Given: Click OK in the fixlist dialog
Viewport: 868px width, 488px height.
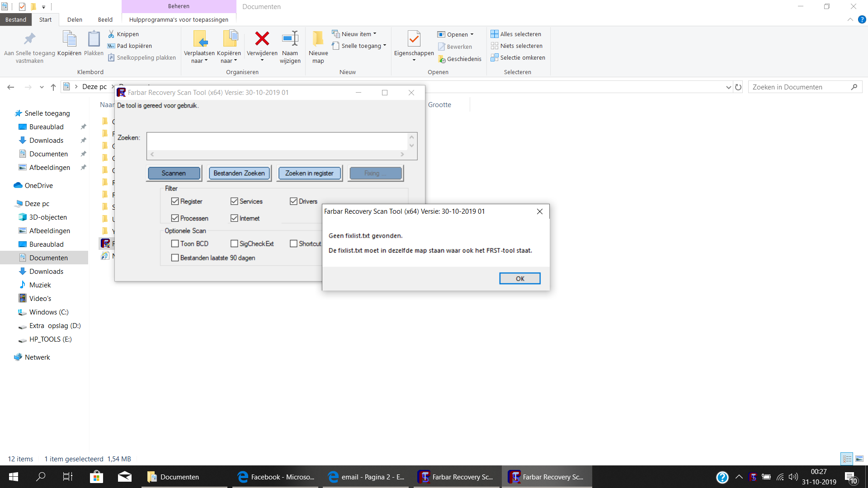Looking at the screenshot, I should 520,278.
